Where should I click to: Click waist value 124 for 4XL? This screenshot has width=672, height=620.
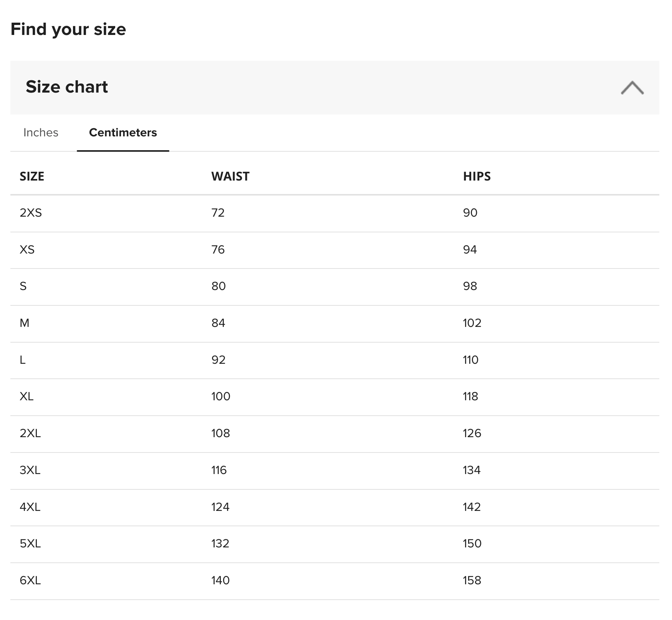pos(220,507)
